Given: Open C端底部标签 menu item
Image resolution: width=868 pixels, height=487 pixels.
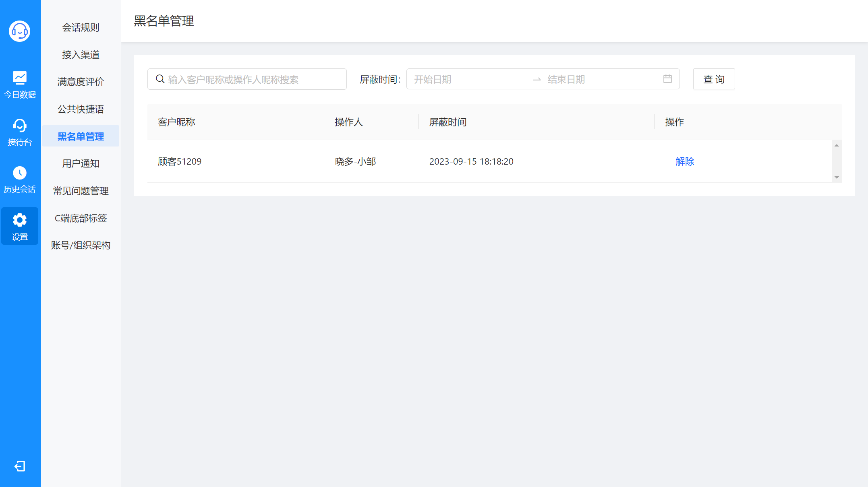Looking at the screenshot, I should 81,218.
